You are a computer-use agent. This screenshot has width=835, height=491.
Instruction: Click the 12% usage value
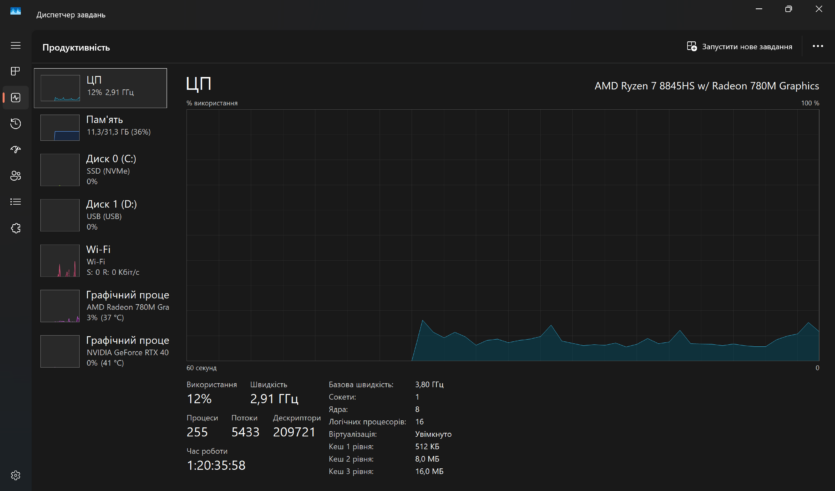click(x=199, y=399)
